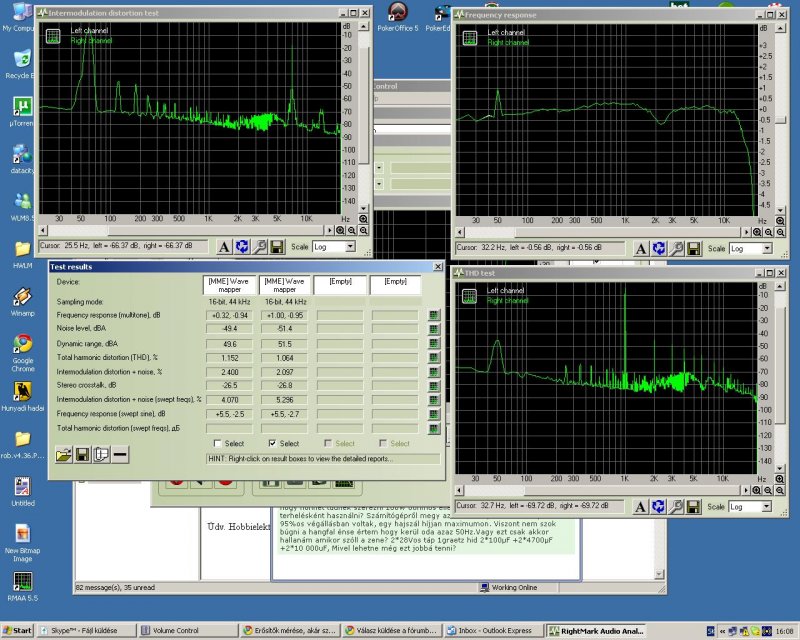This screenshot has height=640, width=800.
Task: Click the report pages icon in Test results
Action: click(x=102, y=454)
